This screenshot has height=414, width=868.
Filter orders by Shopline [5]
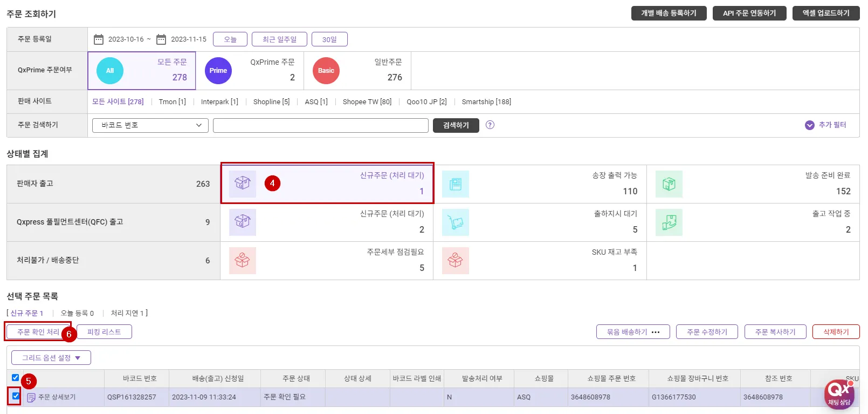pyautogui.click(x=271, y=101)
